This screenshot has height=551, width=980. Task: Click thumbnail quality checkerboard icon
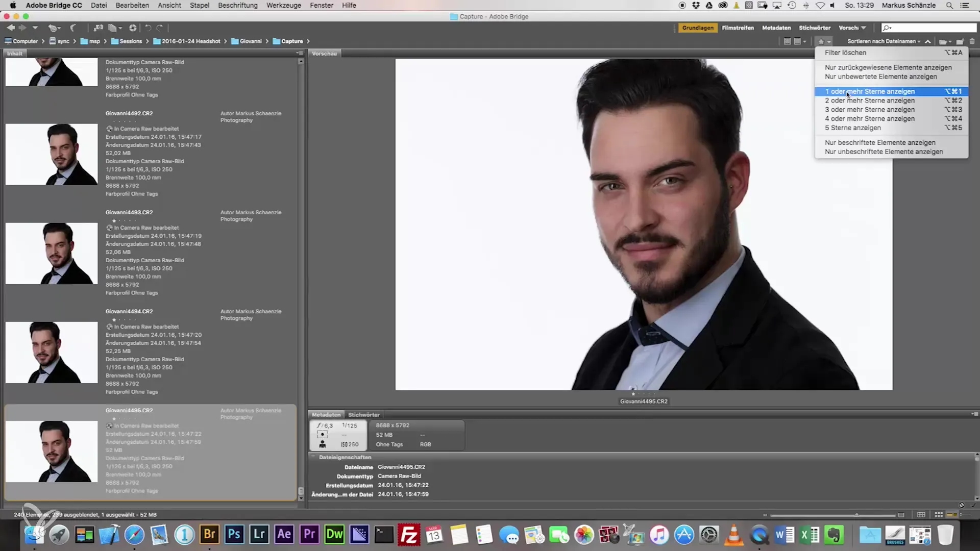click(x=787, y=41)
